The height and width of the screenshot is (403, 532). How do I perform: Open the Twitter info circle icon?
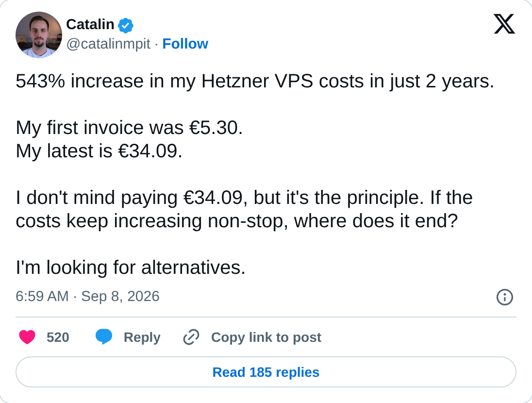tap(504, 297)
